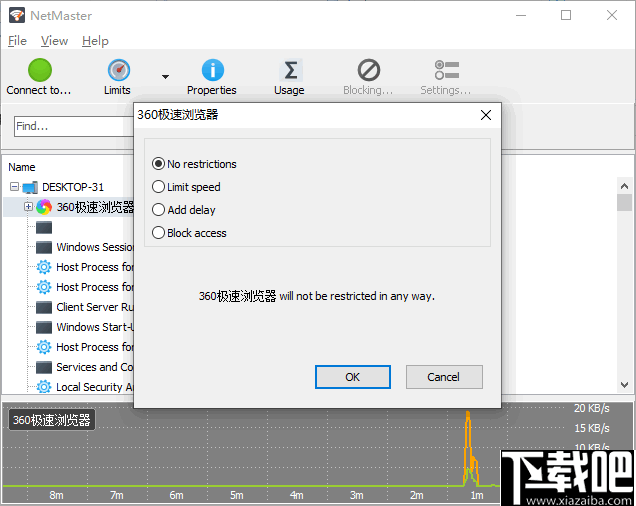
Task: Select the third Host Process gear icon
Action: [44, 347]
